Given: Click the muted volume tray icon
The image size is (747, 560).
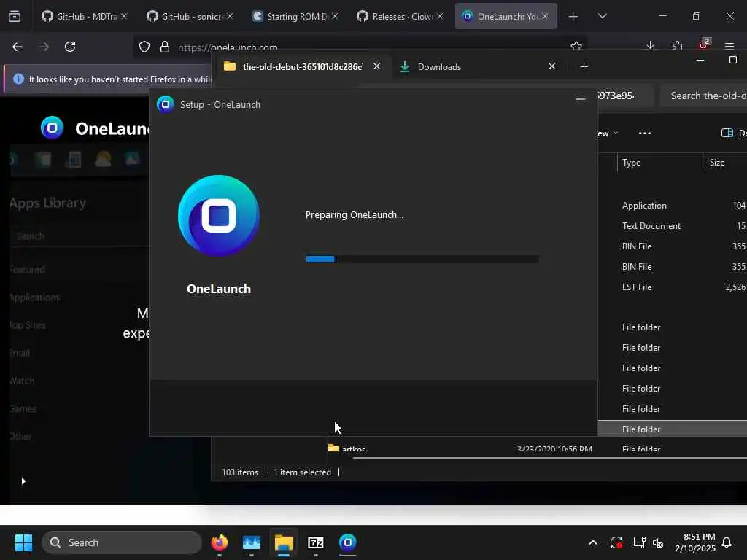Looking at the screenshot, I should pyautogui.click(x=658, y=542).
